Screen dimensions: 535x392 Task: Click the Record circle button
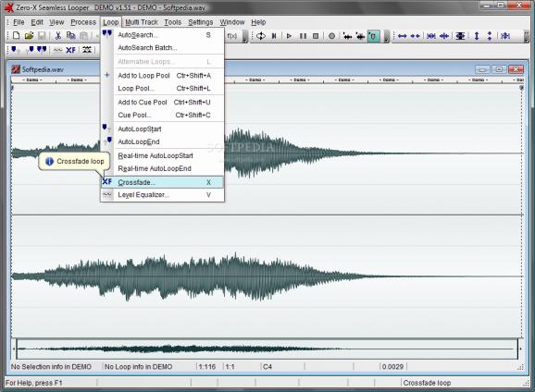[x=331, y=36]
